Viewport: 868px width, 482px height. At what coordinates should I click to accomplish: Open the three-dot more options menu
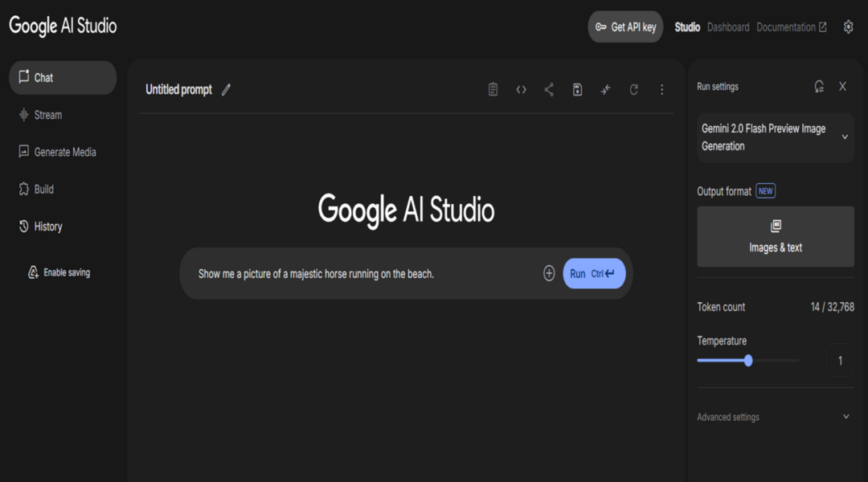(x=661, y=90)
